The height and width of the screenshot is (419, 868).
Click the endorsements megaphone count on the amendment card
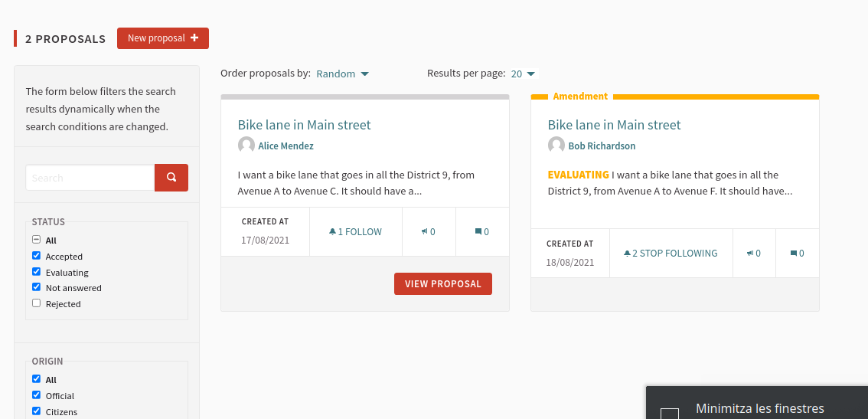click(x=754, y=254)
